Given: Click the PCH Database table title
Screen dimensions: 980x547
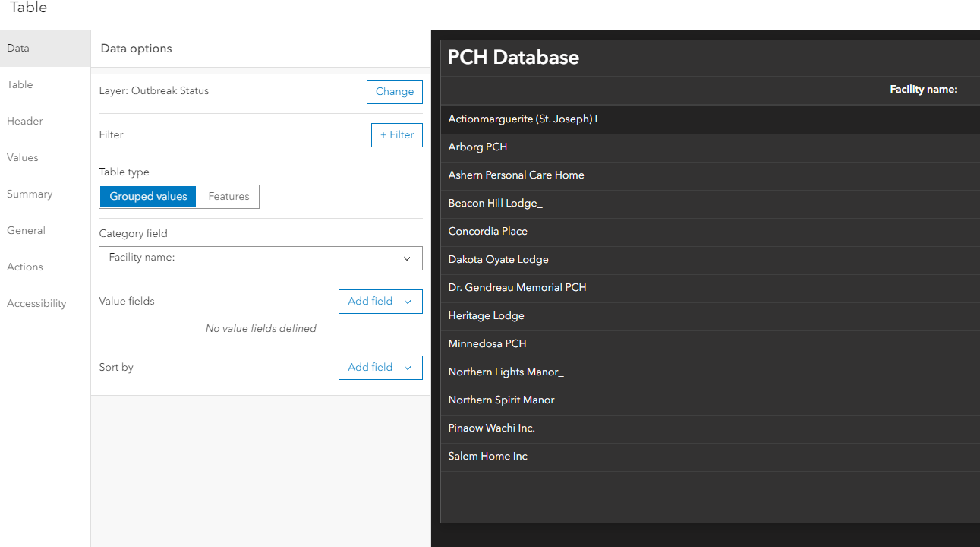Looking at the screenshot, I should (513, 57).
